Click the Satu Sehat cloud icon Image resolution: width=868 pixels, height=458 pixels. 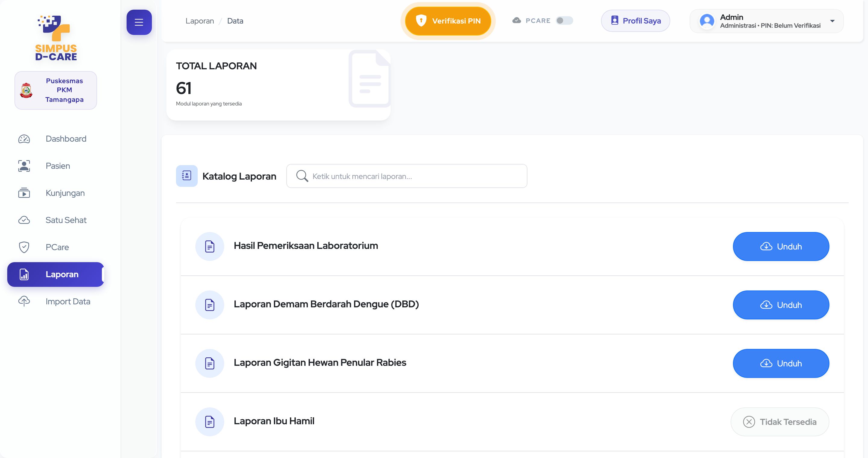pos(24,220)
